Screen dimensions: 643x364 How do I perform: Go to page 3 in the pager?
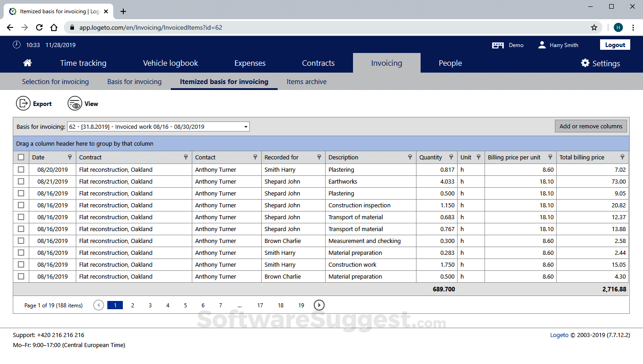pos(150,305)
